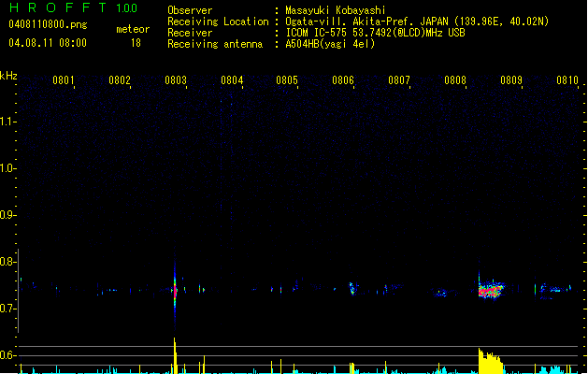The image size is (588, 374).
Task: Click the observer name Masayuki Kobayashi
Action: (336, 10)
